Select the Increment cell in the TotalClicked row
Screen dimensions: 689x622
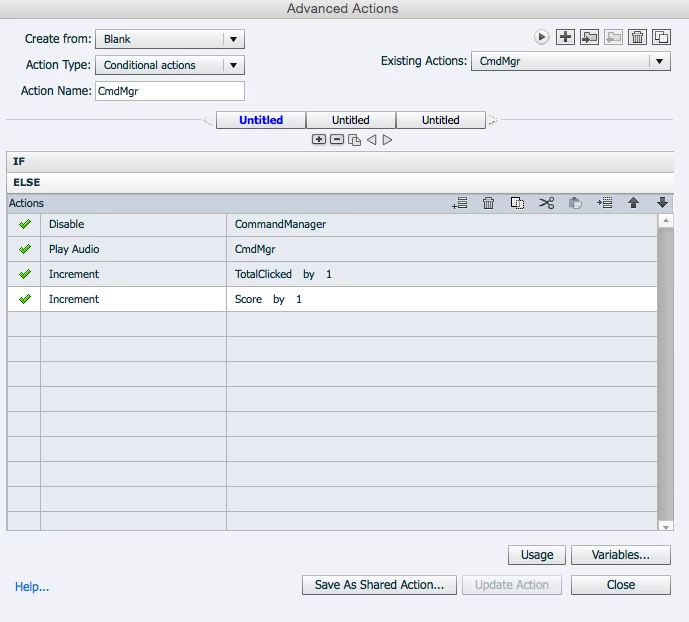[134, 274]
